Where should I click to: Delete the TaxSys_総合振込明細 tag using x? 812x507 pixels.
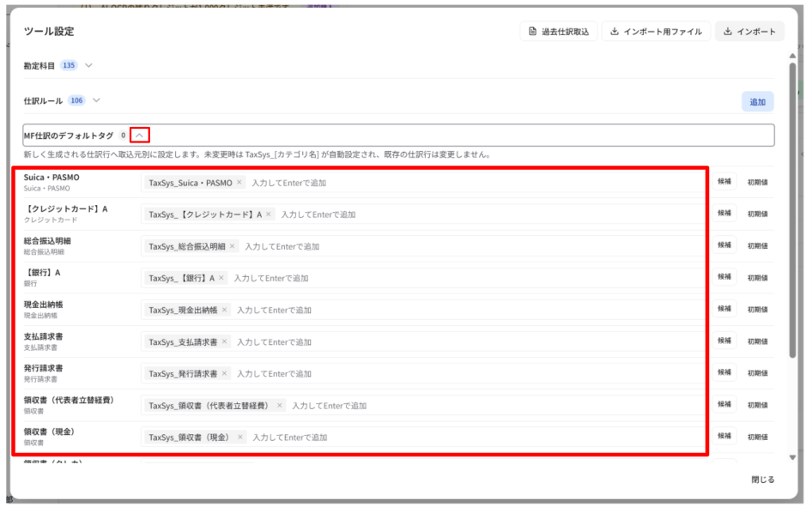tap(232, 246)
